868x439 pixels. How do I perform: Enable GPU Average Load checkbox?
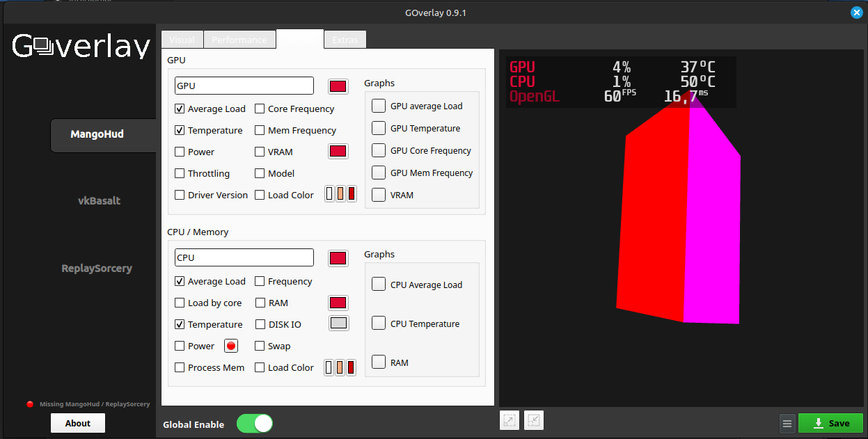tap(180, 109)
